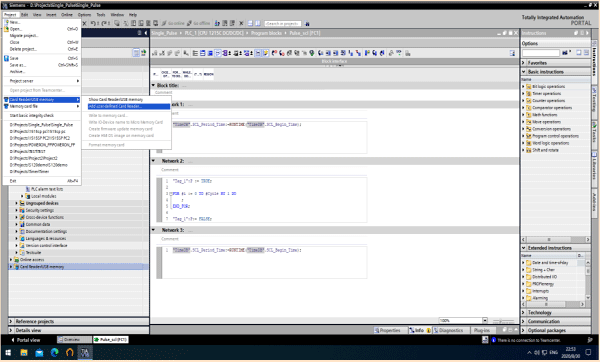Select Comparator operations folder

click(x=552, y=108)
